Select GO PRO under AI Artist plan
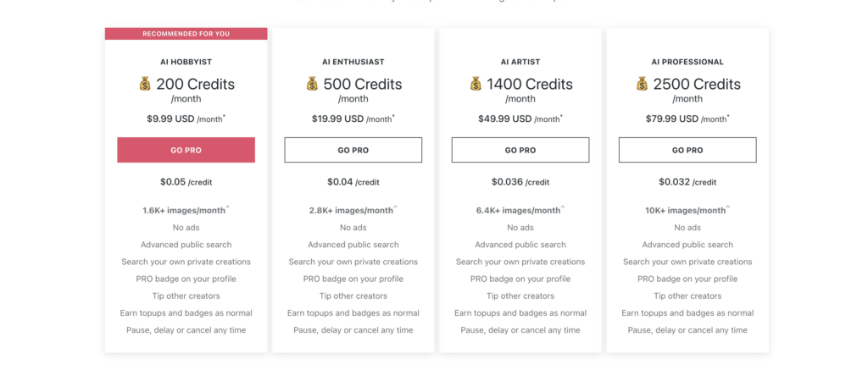This screenshot has height=370, width=868. click(x=520, y=150)
